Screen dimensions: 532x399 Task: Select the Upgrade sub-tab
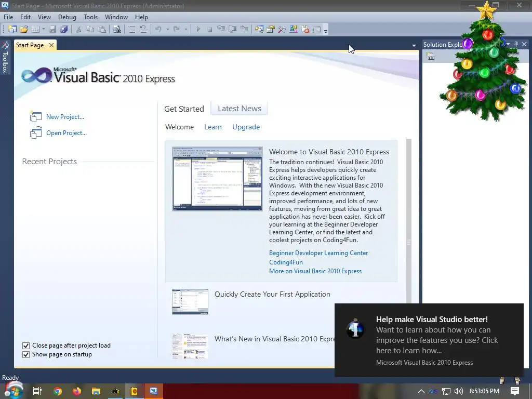coord(246,127)
